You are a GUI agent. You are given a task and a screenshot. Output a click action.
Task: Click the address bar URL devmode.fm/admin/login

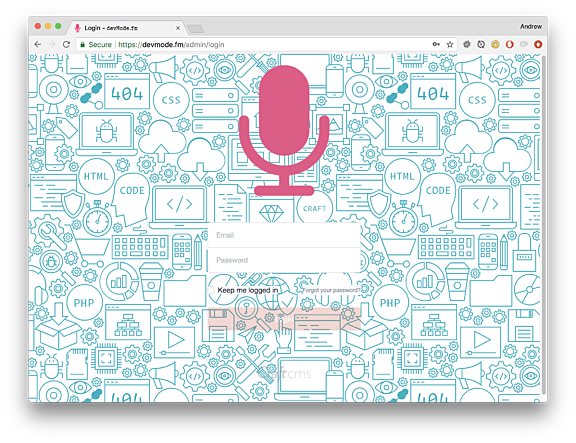click(x=171, y=44)
